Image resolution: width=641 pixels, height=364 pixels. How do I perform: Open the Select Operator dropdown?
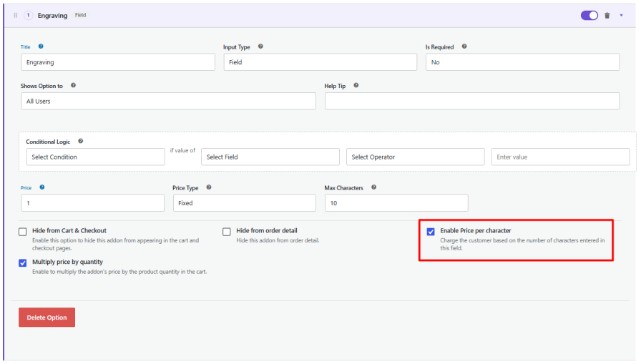pos(416,157)
